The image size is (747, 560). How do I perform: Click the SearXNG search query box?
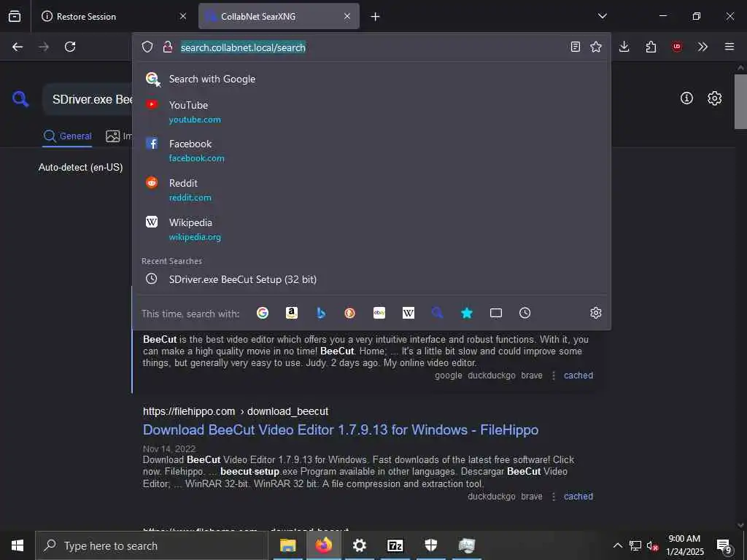tap(88, 99)
